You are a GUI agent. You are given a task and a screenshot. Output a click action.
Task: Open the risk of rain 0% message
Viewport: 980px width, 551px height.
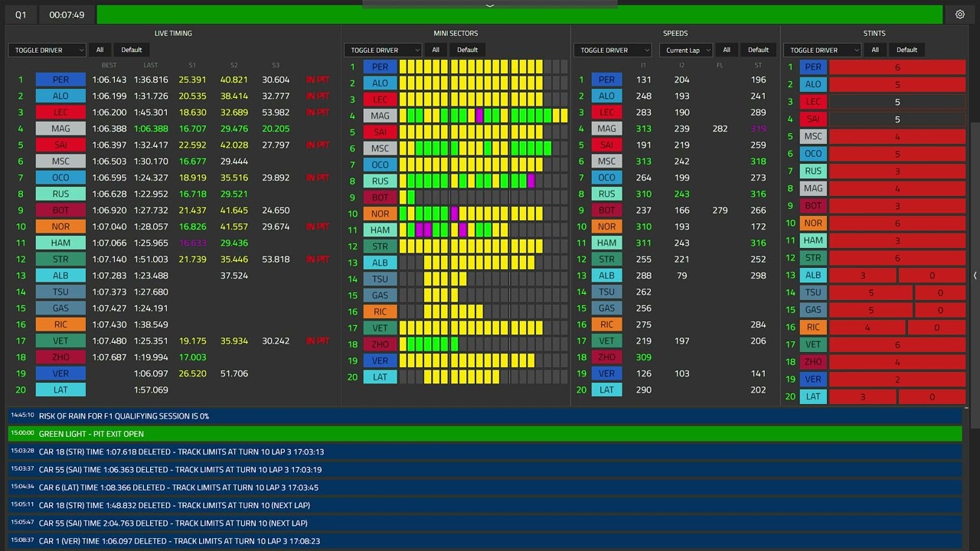(485, 416)
